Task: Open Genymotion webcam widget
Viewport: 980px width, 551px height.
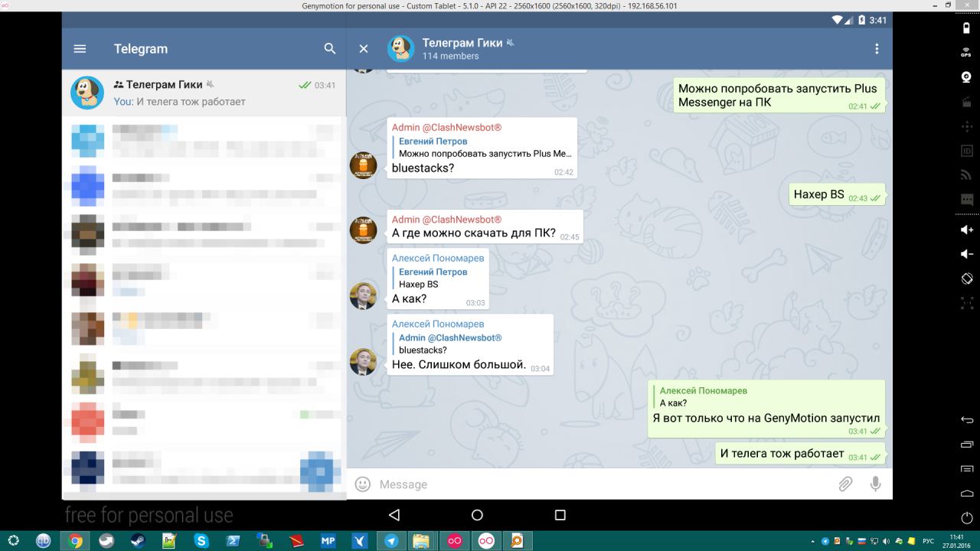Action: [966, 77]
